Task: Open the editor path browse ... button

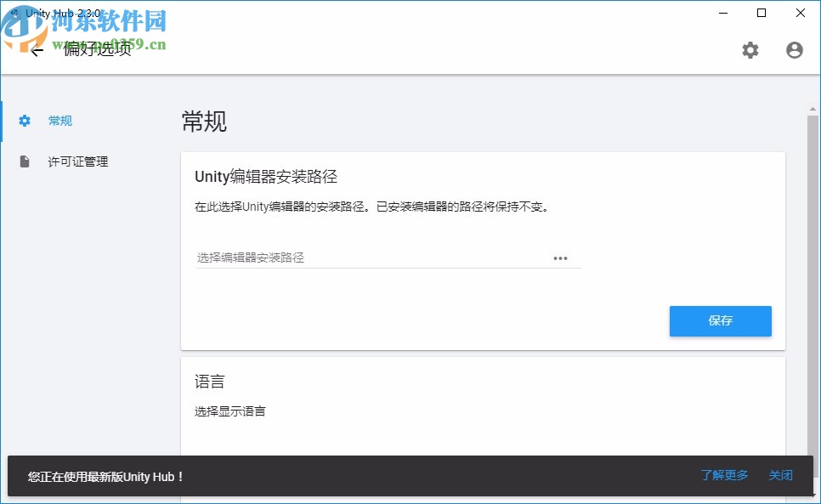Action: point(561,258)
